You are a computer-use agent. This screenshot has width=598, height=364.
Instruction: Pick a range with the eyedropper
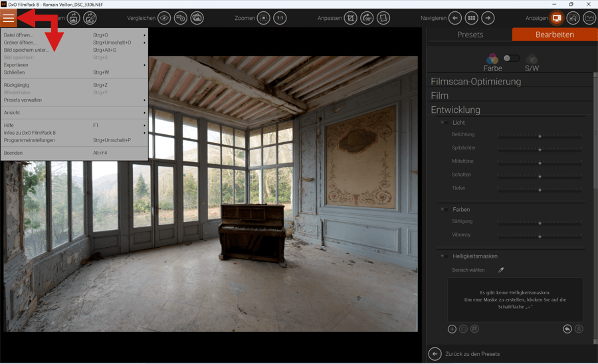(502, 270)
